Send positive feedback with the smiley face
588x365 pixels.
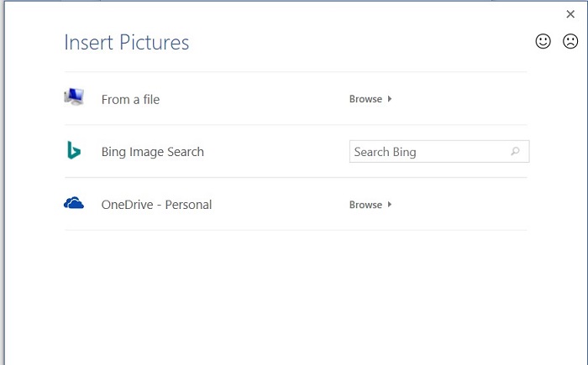543,41
